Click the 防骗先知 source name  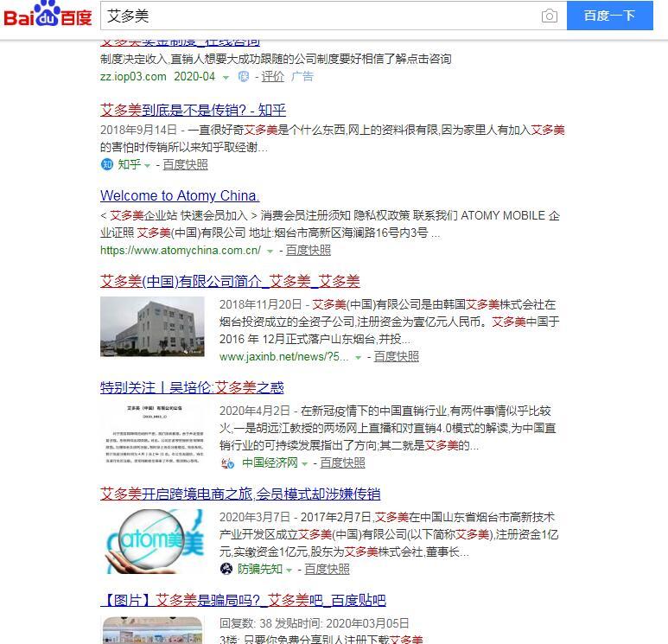tap(260, 569)
